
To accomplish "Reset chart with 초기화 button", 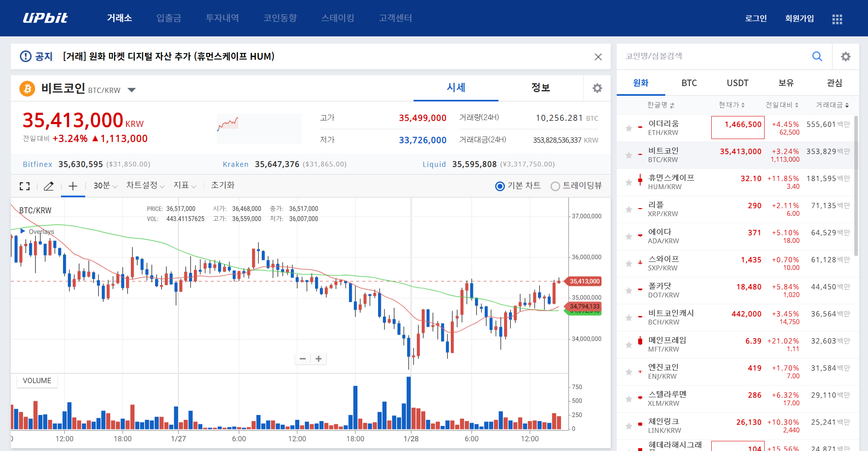I will pyautogui.click(x=223, y=185).
